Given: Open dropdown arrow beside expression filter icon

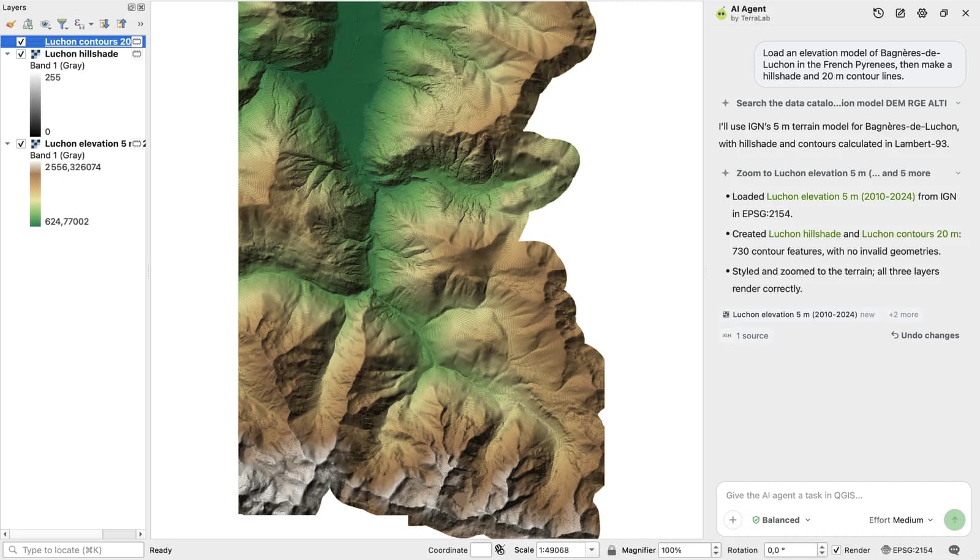Looking at the screenshot, I should (x=91, y=24).
